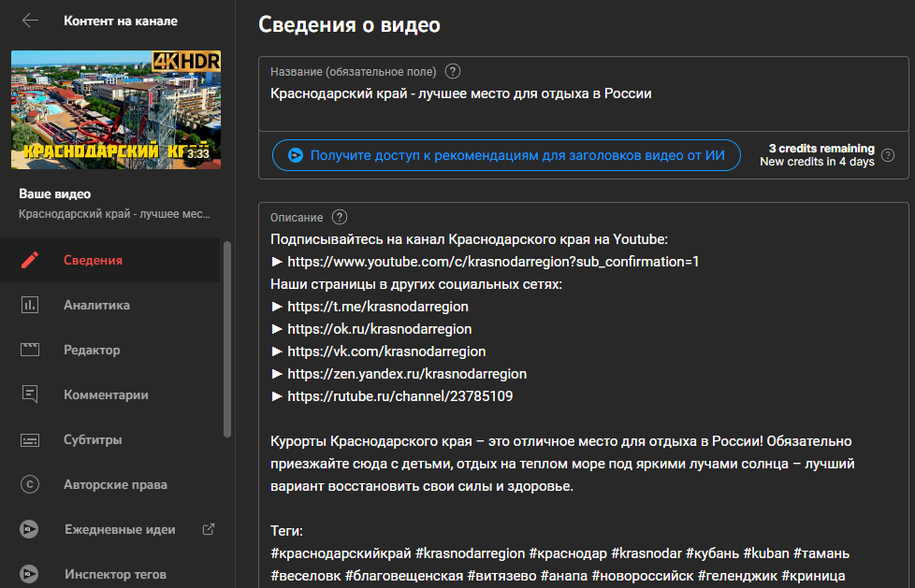The height and width of the screenshot is (588, 915).
Task: Click the Комментарии speech bubble icon
Action: pyautogui.click(x=30, y=394)
